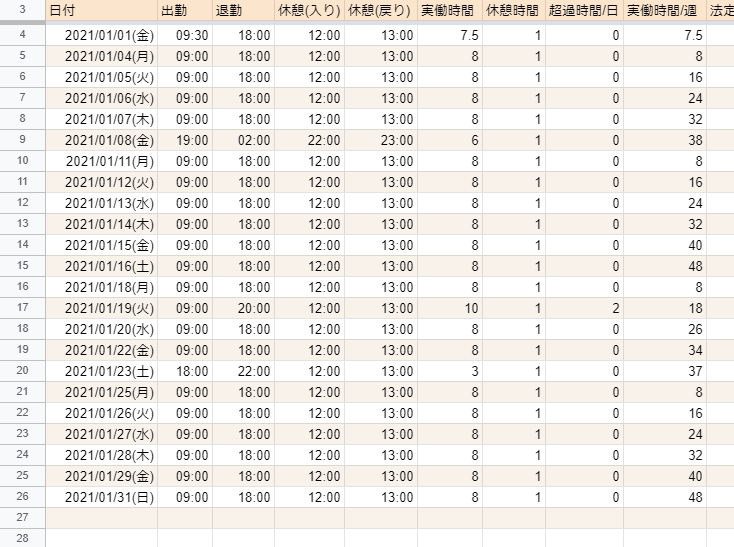Select the 実働時間/週 header cell
Viewport: 734px width, 547px height.
pos(665,10)
